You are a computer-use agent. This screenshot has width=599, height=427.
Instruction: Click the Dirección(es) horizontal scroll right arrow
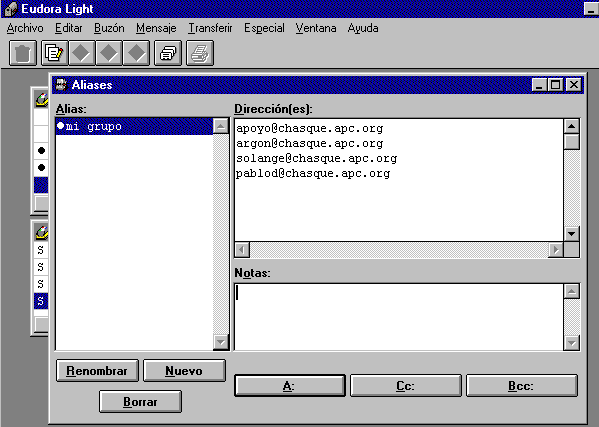coord(556,250)
